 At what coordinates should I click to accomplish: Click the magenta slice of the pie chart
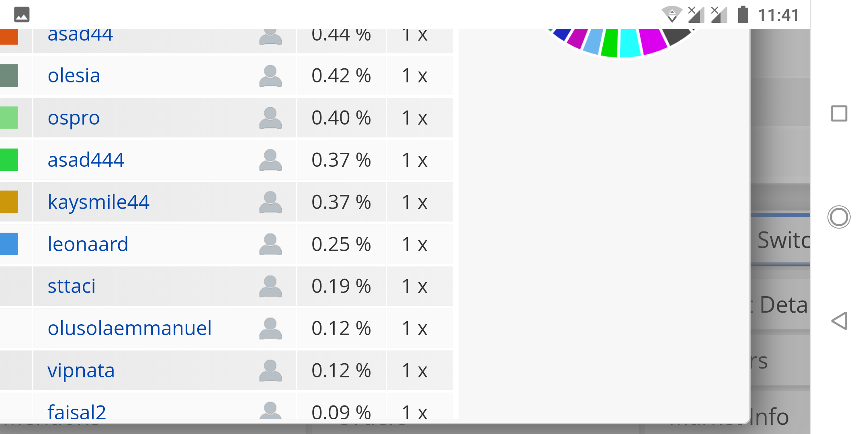pos(651,40)
